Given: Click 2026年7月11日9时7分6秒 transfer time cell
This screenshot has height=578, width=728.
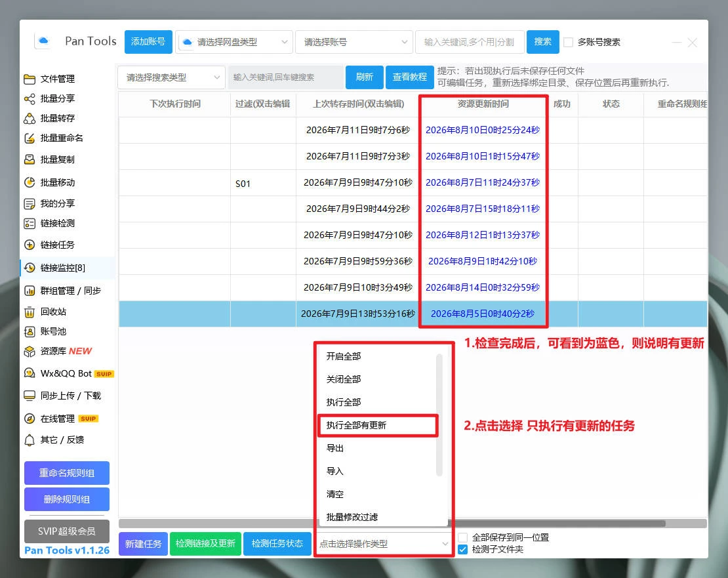Looking at the screenshot, I should pos(358,130).
